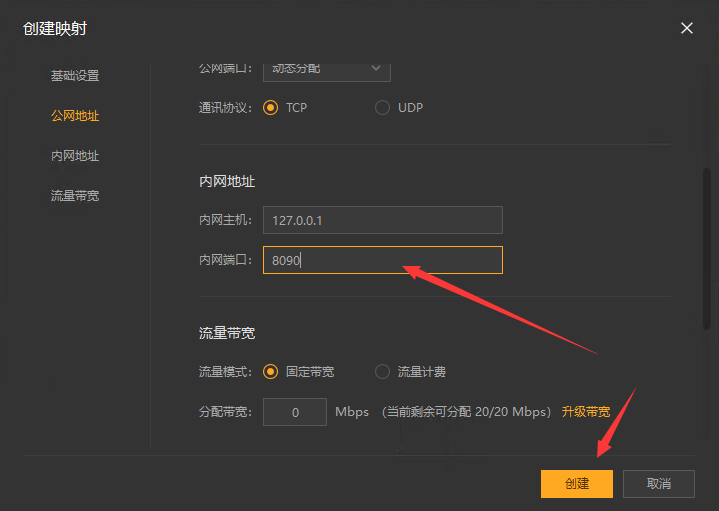Click the 通讯协议 label
This screenshot has width=719, height=511.
(225, 108)
